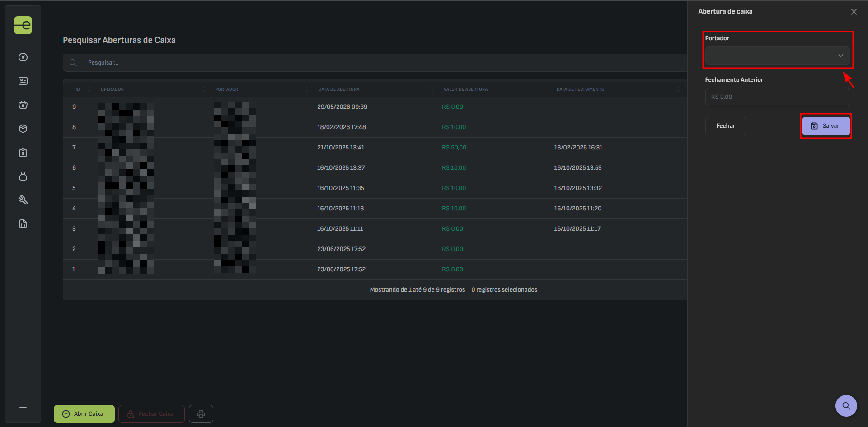Sort by the Portador column header
Viewport: 868px width, 427px height.
coord(226,89)
